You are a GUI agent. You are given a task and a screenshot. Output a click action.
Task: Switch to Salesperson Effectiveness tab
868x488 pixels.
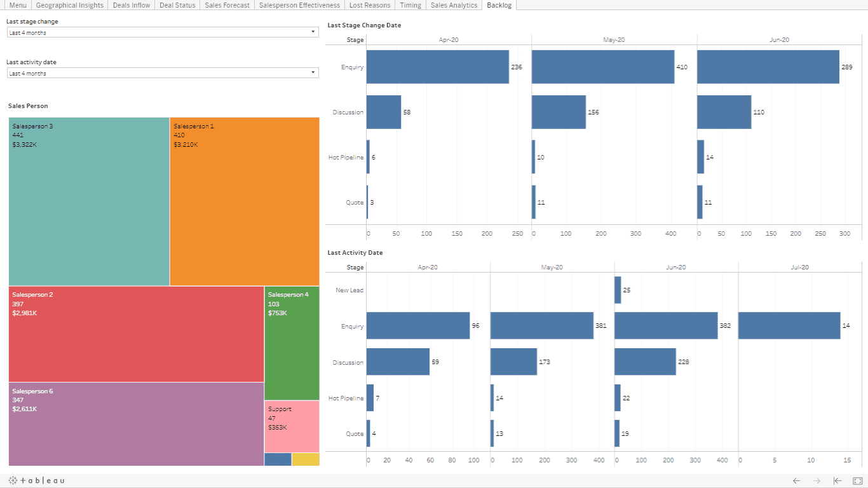tap(299, 5)
